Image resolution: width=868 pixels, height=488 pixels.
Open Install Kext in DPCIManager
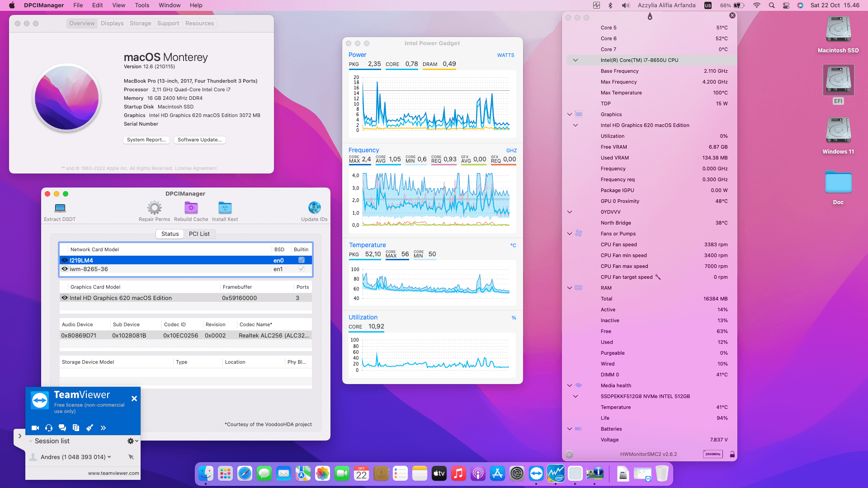225,208
